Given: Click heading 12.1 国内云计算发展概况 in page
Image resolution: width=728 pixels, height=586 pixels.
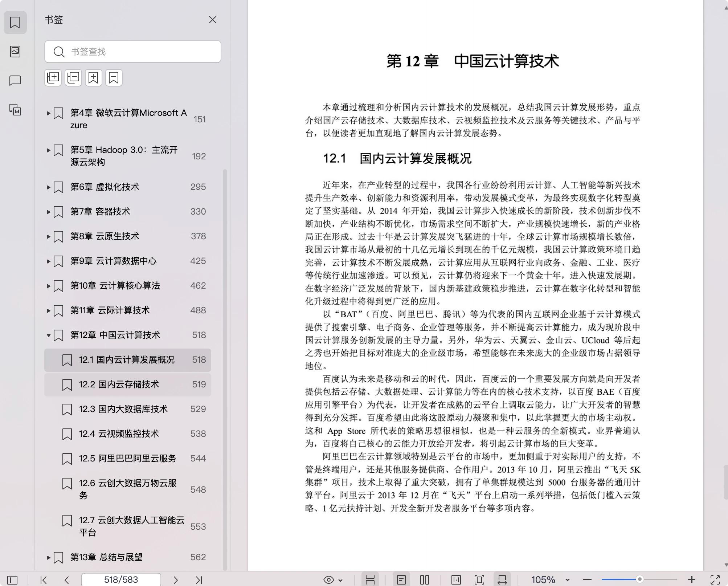Looking at the screenshot, I should coord(397,159).
